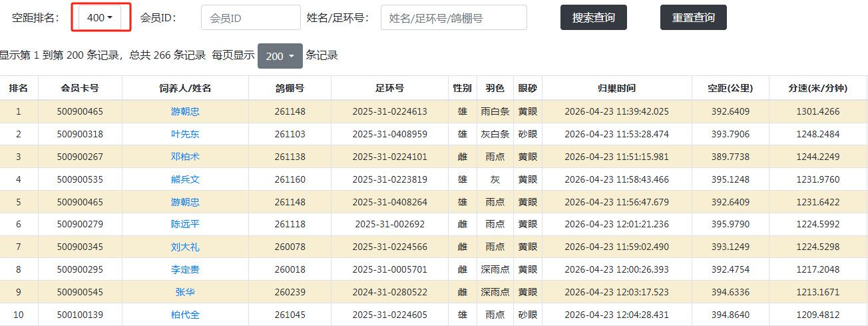Click the 归巢时间 column header

click(616, 88)
